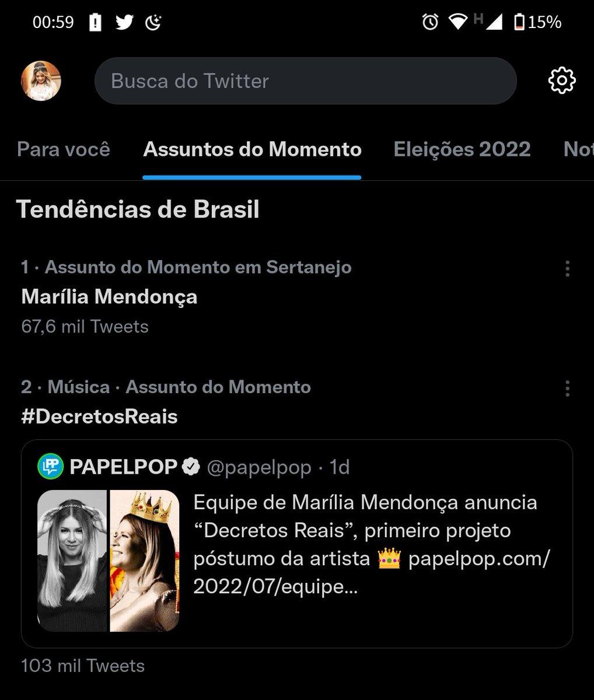Viewport: 594px width, 700px height.
Task: Switch to the Eleições 2022 tab
Action: click(x=462, y=149)
